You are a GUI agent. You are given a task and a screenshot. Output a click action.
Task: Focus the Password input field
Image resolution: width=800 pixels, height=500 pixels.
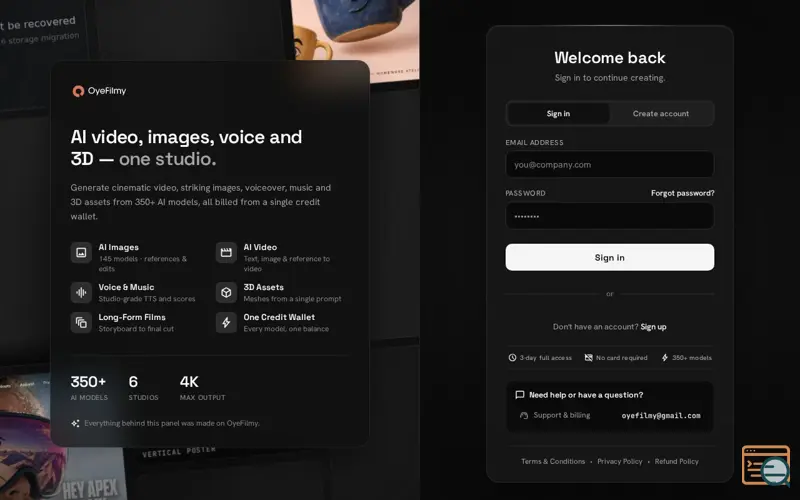[610, 216]
